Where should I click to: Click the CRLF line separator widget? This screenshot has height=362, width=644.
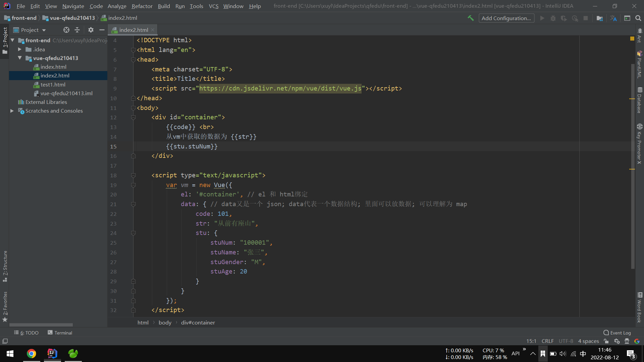[547, 341]
